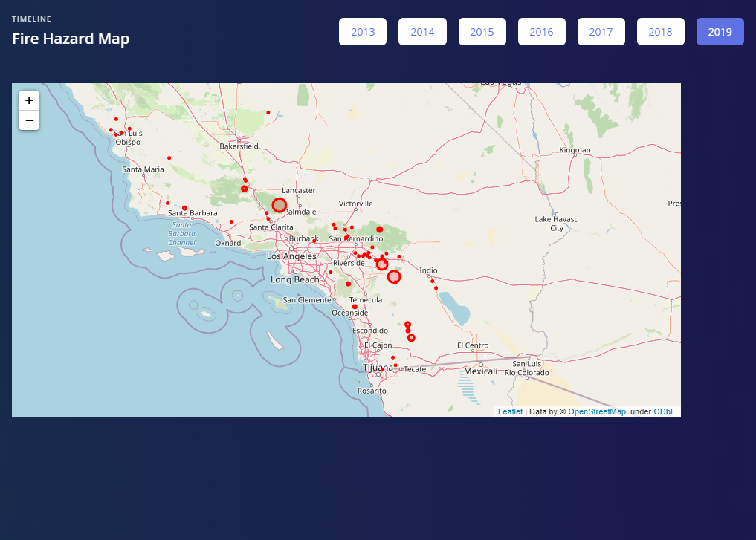This screenshot has height=540, width=756.
Task: Zoom in the map with plus button
Action: pos(29,100)
